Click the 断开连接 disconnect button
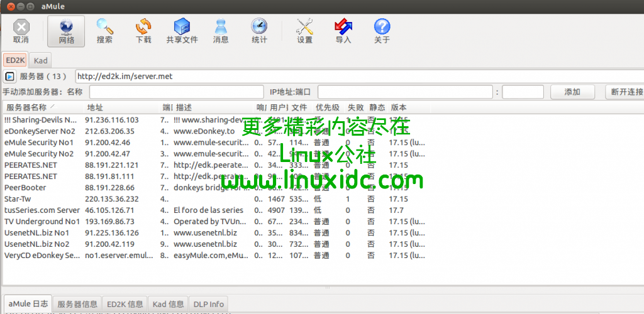The width and height of the screenshot is (644, 314). coord(625,92)
